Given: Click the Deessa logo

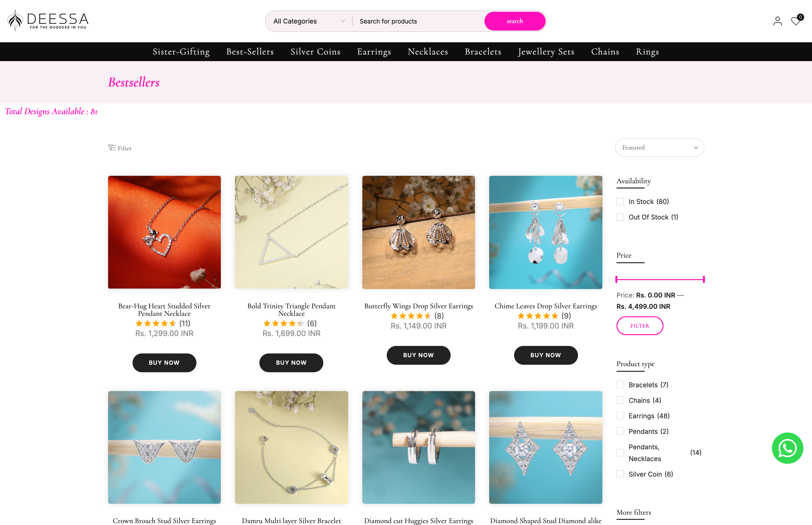Looking at the screenshot, I should tap(48, 20).
